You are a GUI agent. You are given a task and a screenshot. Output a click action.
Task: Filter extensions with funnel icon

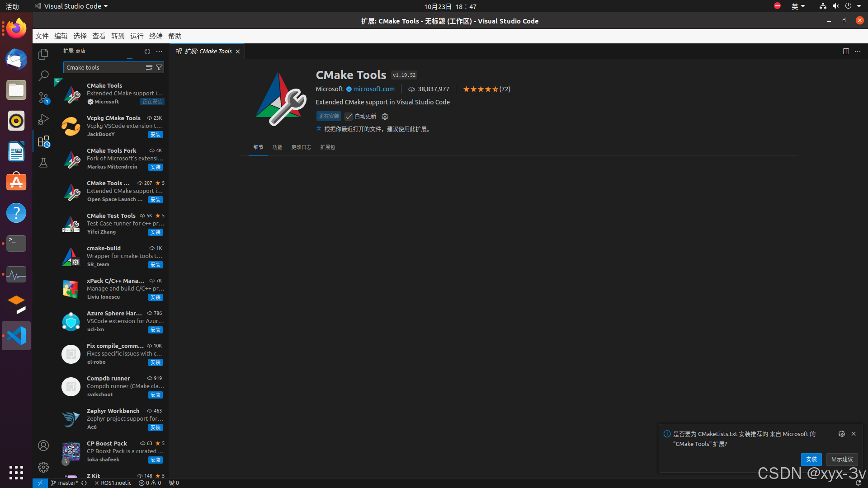pos(159,67)
